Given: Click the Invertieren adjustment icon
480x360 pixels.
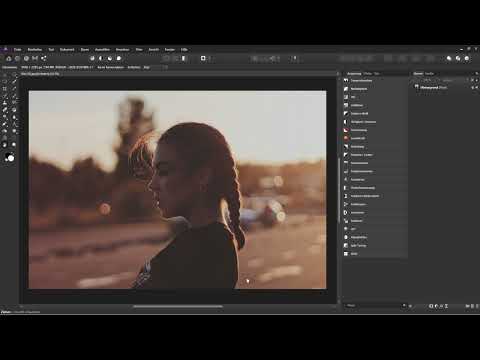Looking at the screenshot, I should pos(346,213).
